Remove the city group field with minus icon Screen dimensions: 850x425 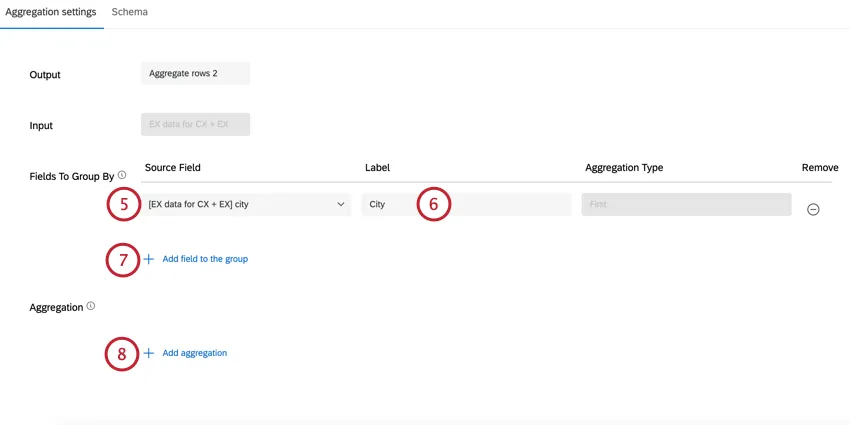coord(813,209)
